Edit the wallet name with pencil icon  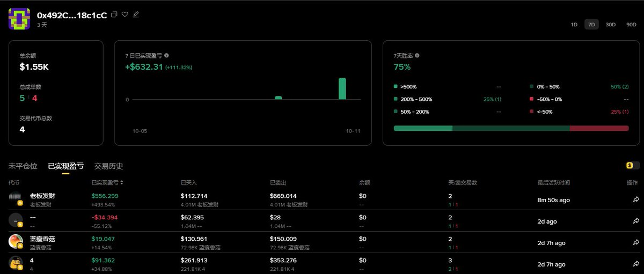click(x=136, y=14)
